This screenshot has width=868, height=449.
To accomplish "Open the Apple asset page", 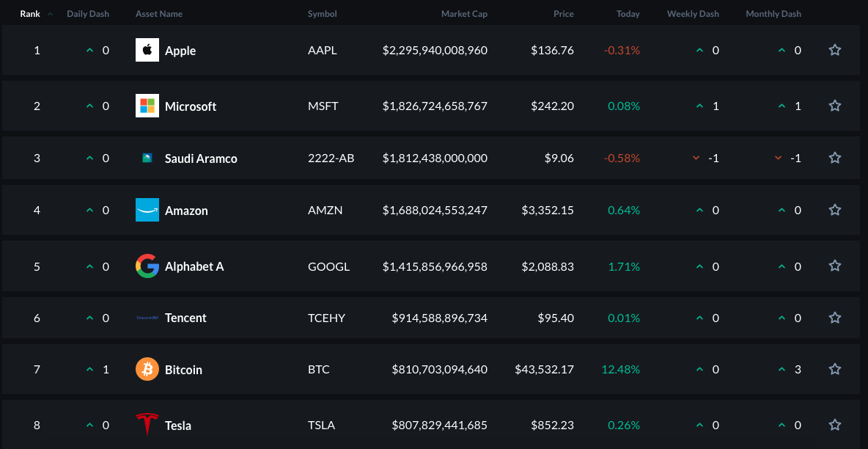I will [180, 51].
